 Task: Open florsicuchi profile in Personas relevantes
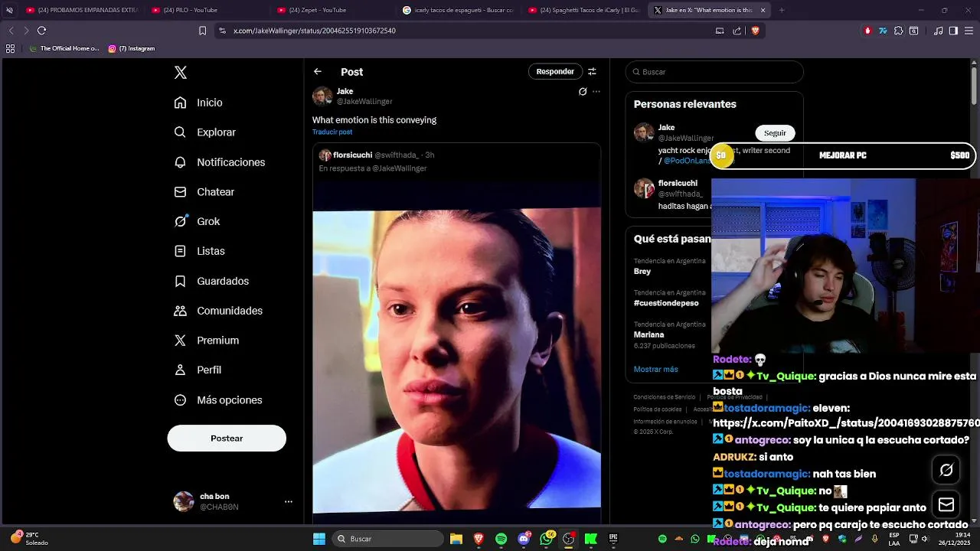(678, 184)
